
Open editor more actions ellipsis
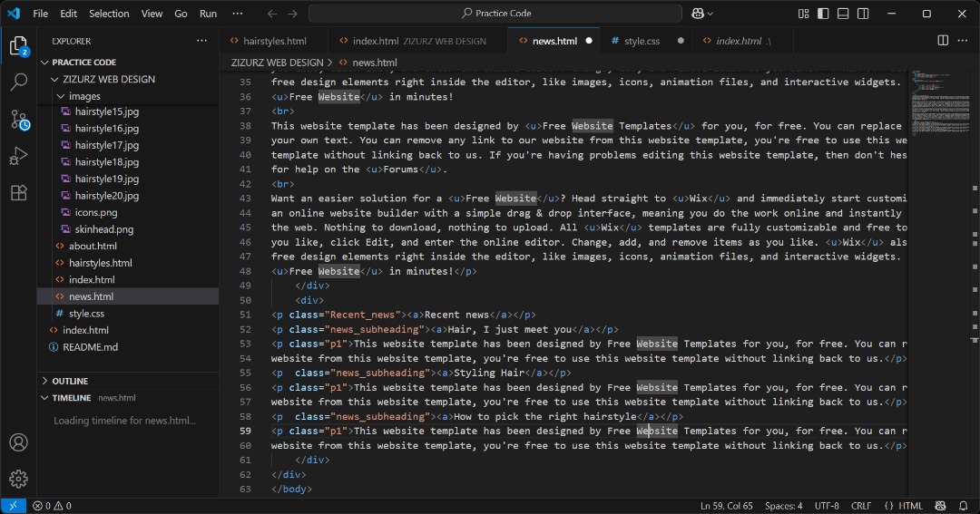pos(963,41)
